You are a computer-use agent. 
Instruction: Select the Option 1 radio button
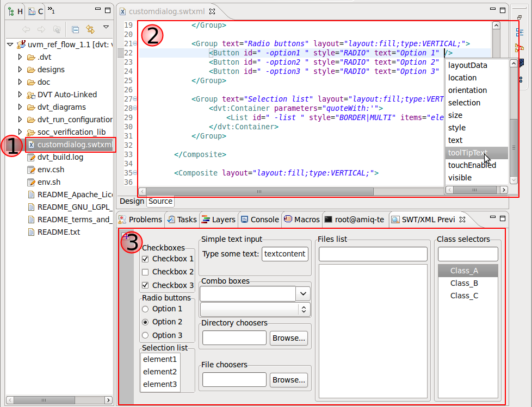click(145, 309)
